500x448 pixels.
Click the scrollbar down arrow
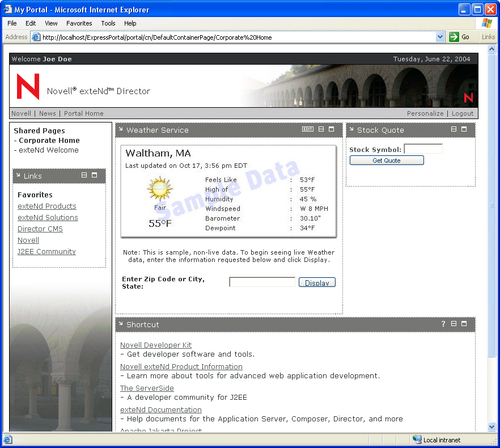click(x=491, y=426)
